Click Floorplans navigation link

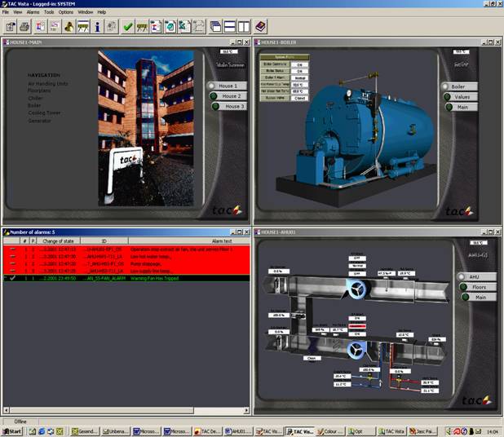39,90
